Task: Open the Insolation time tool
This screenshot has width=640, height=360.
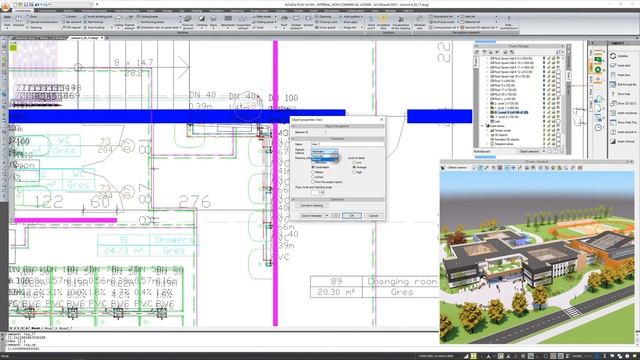Action: [x=384, y=22]
